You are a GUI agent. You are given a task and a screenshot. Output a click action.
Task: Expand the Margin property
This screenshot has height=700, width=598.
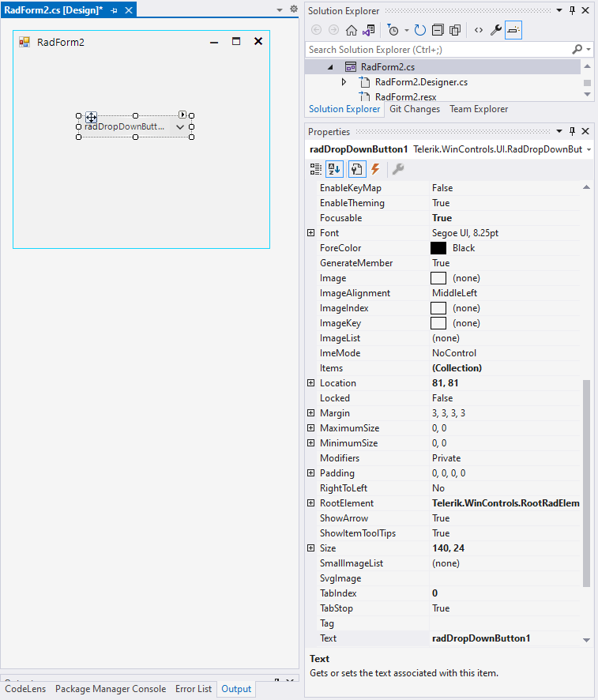tap(311, 412)
